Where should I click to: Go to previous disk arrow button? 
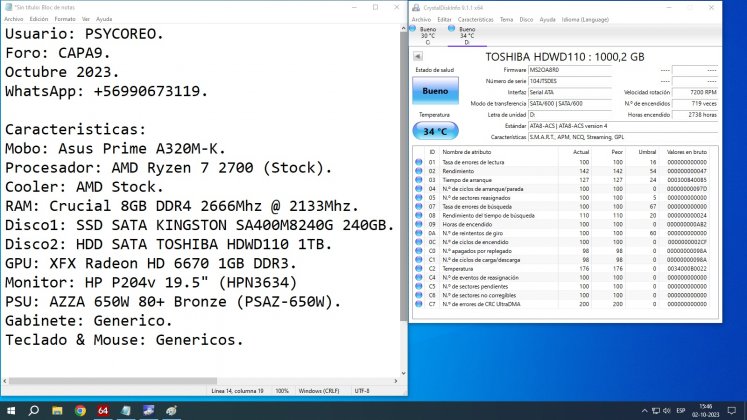click(x=418, y=56)
